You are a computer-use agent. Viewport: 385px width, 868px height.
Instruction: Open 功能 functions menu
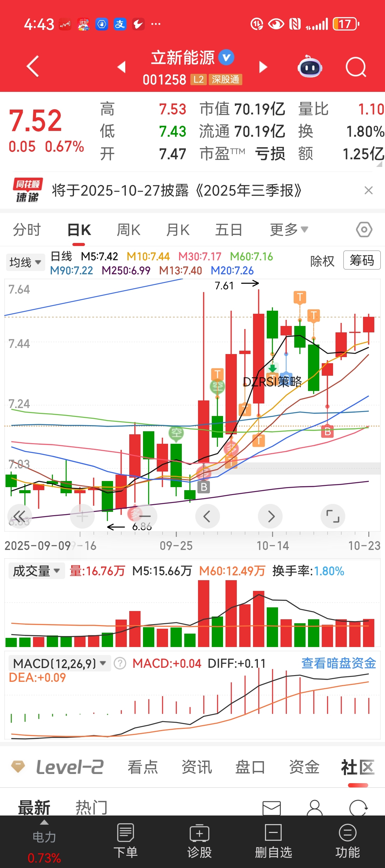pyautogui.click(x=347, y=841)
